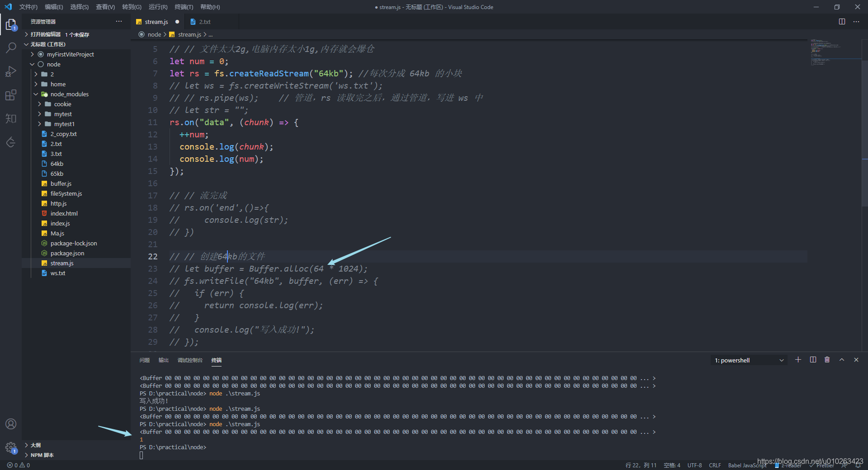Open Explorer panel more actions ellipsis
This screenshot has width=868, height=470.
(x=119, y=21)
